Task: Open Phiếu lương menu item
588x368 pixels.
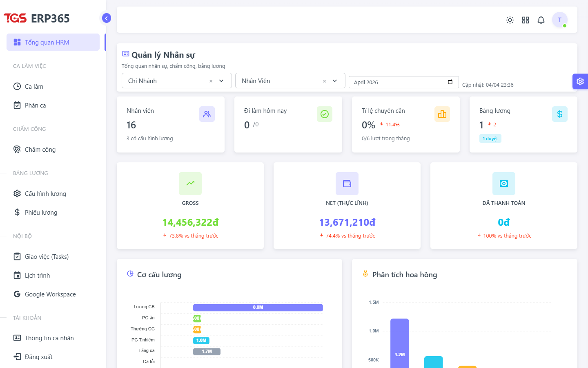Action: click(53, 212)
